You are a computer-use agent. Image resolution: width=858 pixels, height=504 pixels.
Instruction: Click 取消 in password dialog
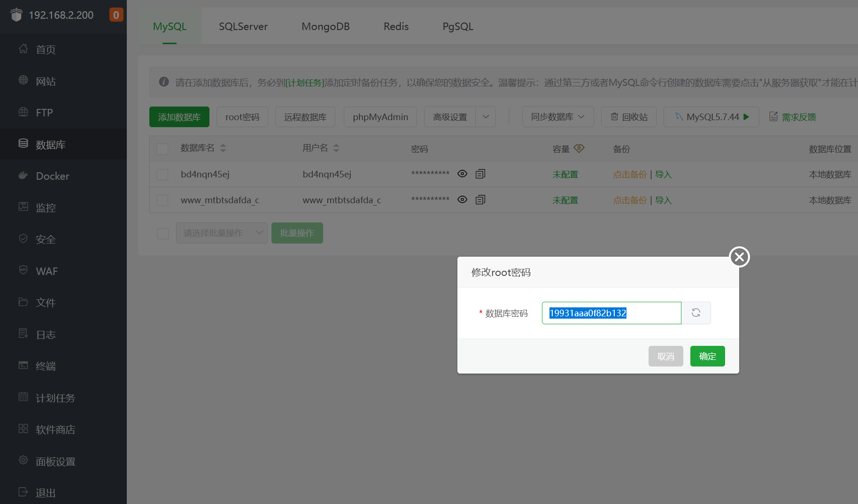click(x=666, y=356)
